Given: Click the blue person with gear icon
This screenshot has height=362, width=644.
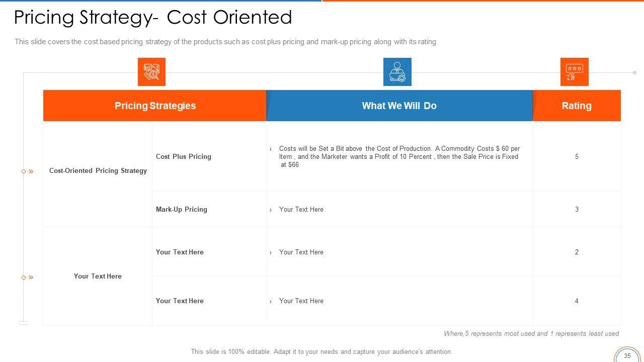Looking at the screenshot, I should (397, 72).
